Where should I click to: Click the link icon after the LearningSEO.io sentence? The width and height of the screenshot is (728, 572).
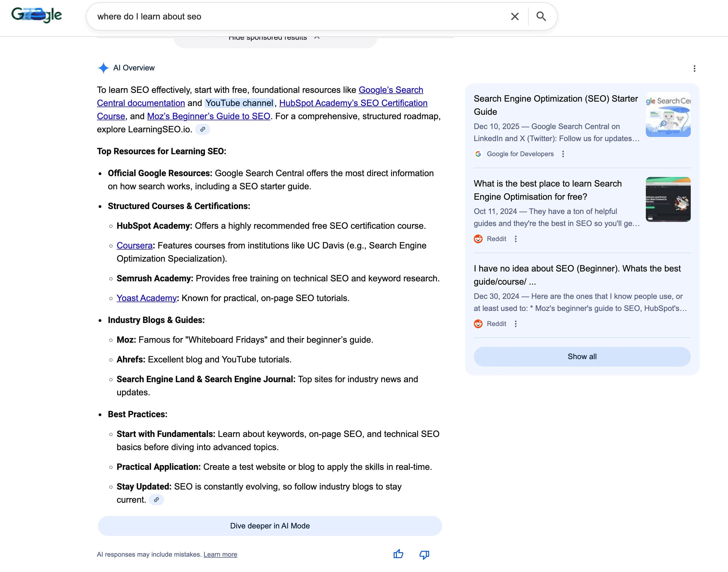click(x=203, y=129)
